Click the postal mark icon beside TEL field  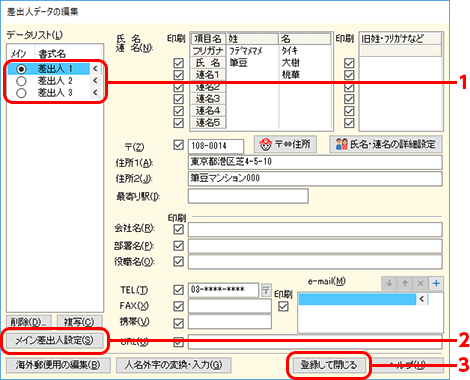pyautogui.click(x=266, y=290)
